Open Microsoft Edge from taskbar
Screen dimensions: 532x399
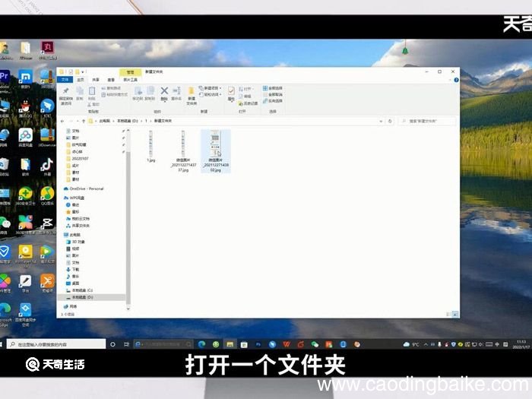point(202,344)
